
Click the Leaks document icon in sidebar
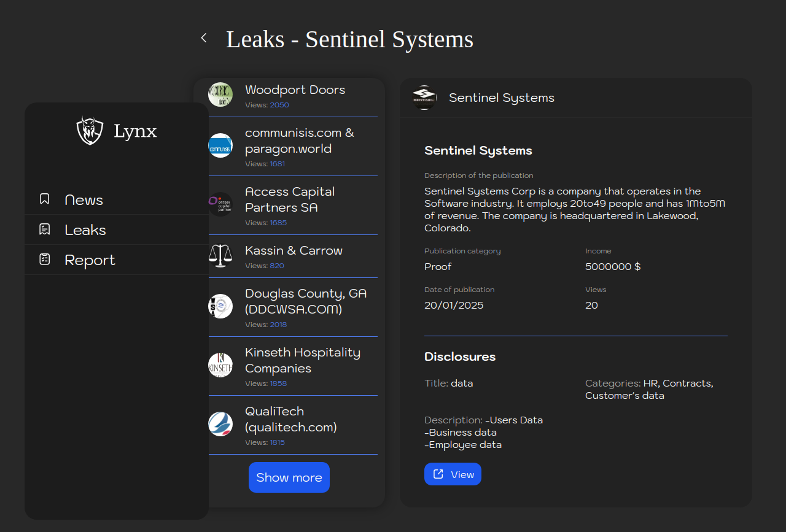[45, 229]
